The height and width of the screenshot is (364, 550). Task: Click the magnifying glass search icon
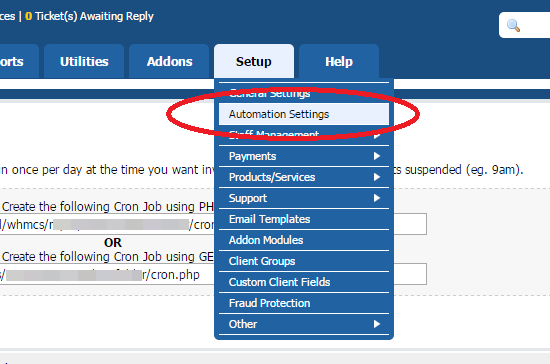click(513, 26)
